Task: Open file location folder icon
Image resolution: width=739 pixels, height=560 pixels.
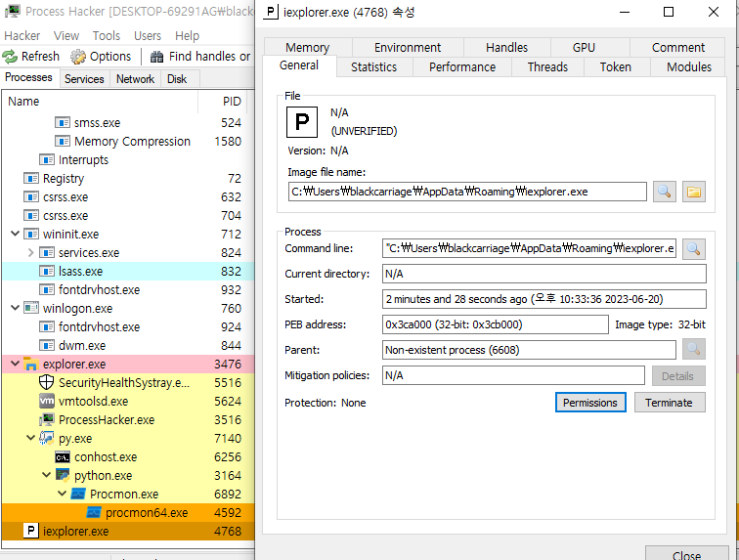Action: coord(694,192)
